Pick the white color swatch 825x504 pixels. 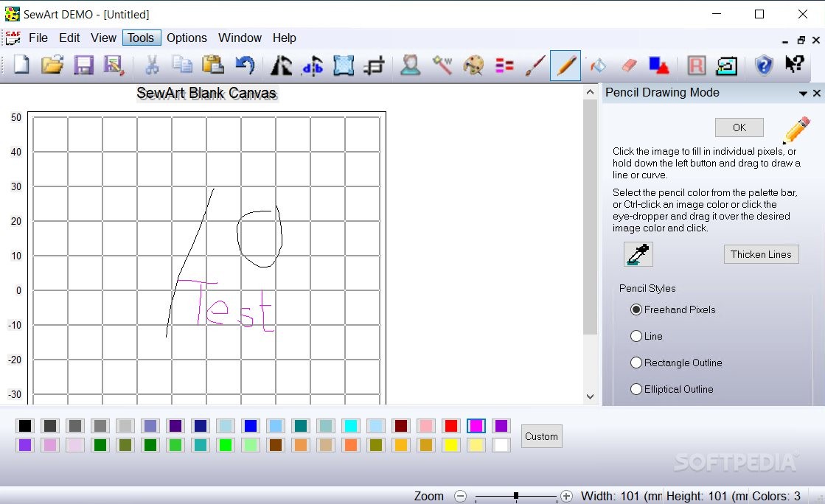pos(501,445)
